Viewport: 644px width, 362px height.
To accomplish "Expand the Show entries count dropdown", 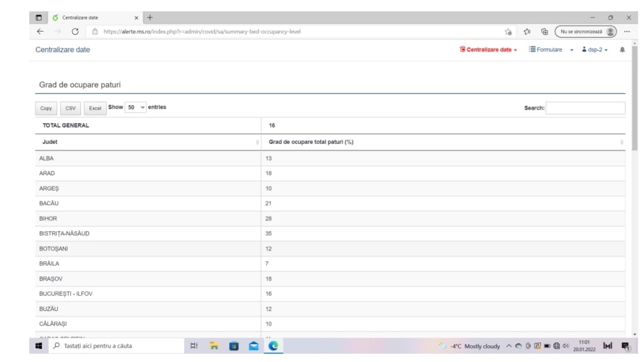I will [136, 108].
